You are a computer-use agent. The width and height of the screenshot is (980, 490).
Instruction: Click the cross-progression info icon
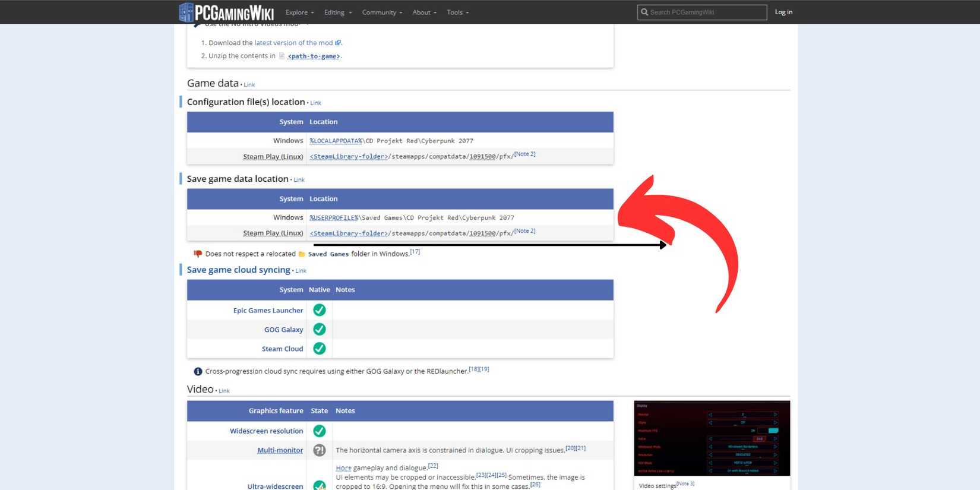[x=198, y=371]
